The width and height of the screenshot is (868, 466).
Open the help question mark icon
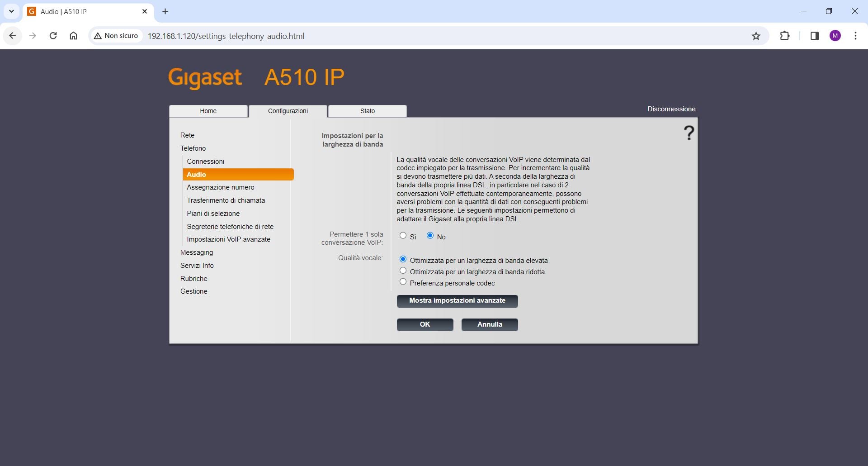pyautogui.click(x=689, y=133)
